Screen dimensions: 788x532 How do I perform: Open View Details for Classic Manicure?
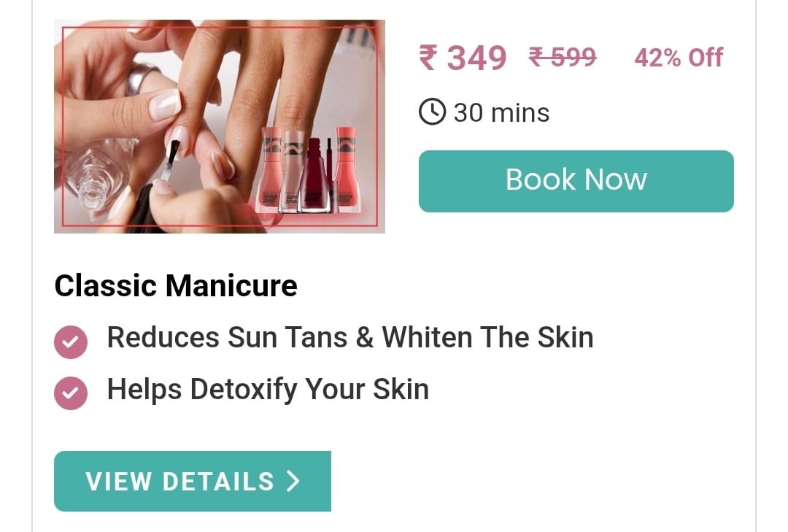coord(193,481)
